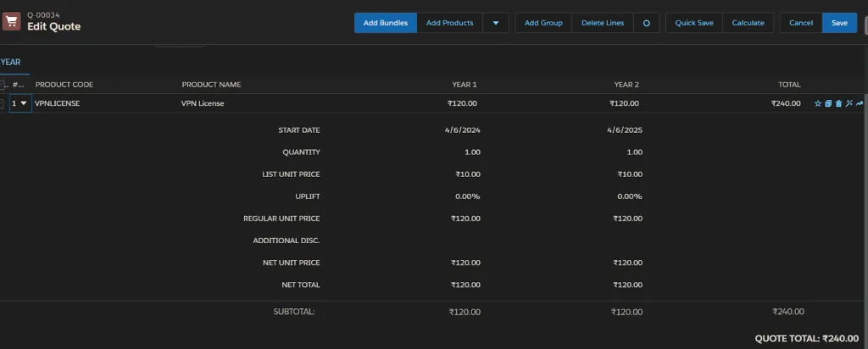The height and width of the screenshot is (349, 868).
Task: Click the Year 1 uplift value 0.00%
Action: (x=468, y=197)
